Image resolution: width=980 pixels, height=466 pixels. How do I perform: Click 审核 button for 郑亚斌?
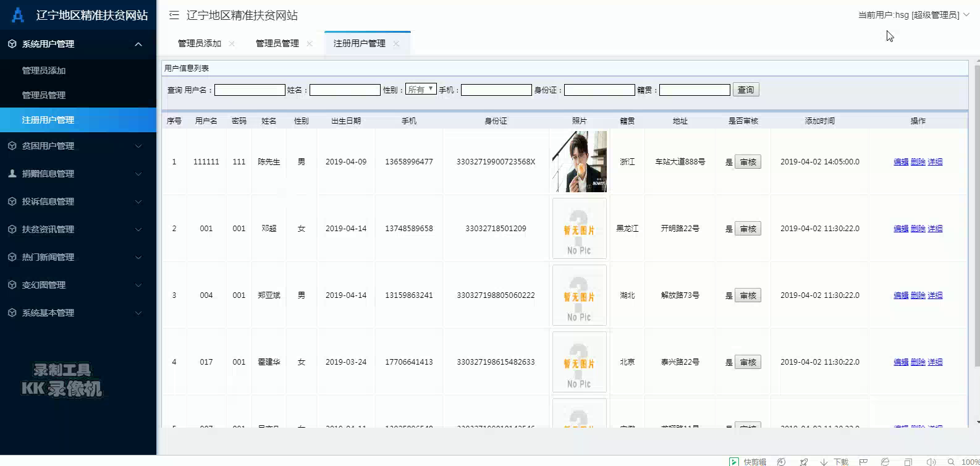click(x=748, y=295)
